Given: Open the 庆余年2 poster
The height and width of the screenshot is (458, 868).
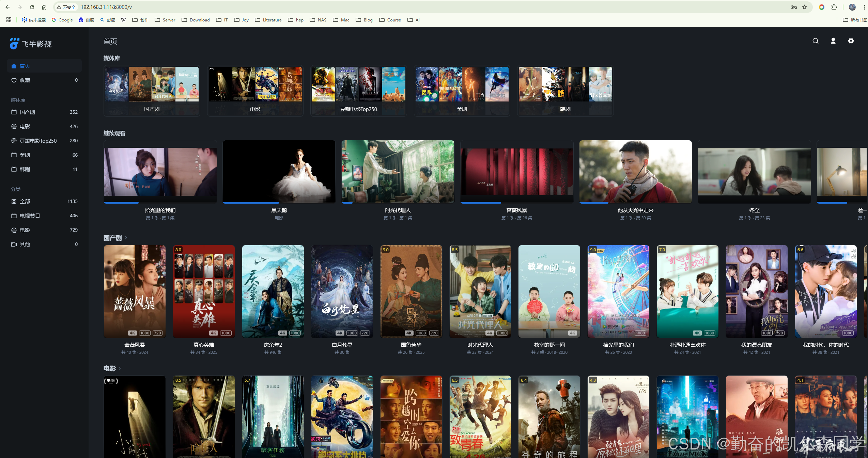Looking at the screenshot, I should (273, 291).
